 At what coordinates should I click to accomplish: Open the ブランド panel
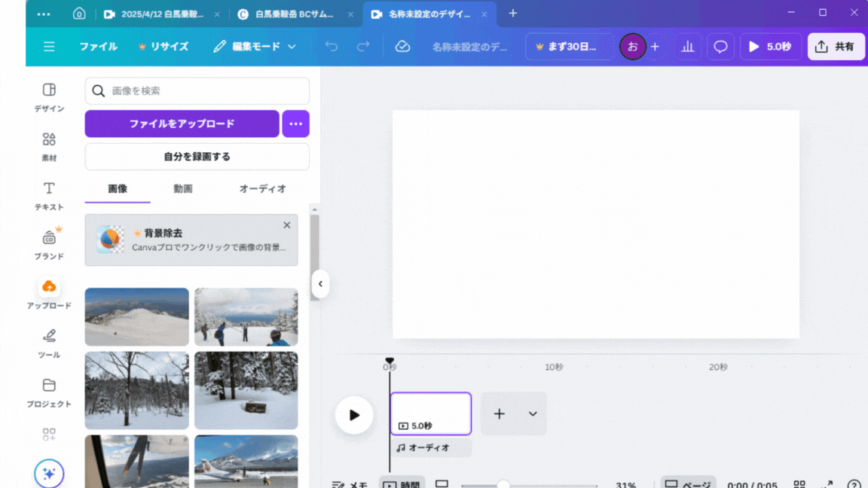[x=49, y=245]
